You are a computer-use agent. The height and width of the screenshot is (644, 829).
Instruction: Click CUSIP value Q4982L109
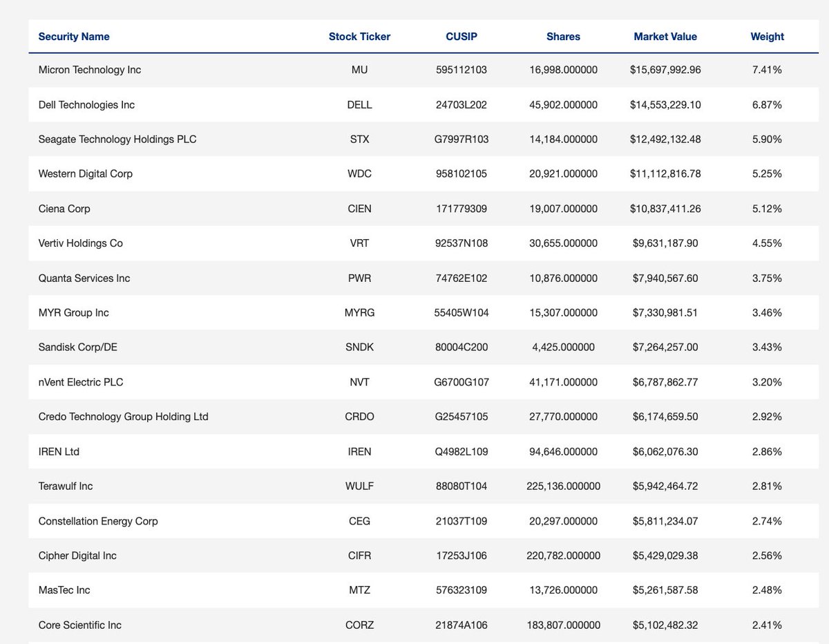461,452
